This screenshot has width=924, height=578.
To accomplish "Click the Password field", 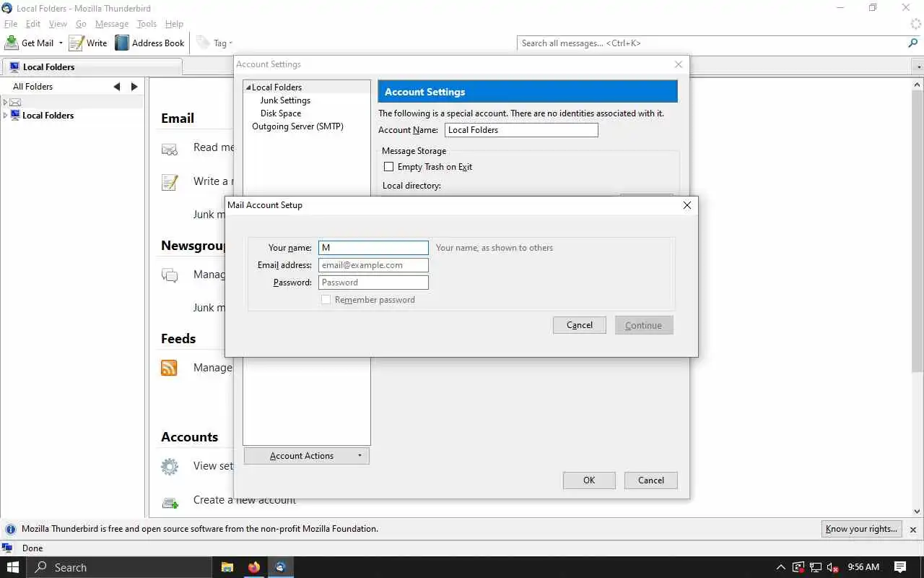I will 373,282.
